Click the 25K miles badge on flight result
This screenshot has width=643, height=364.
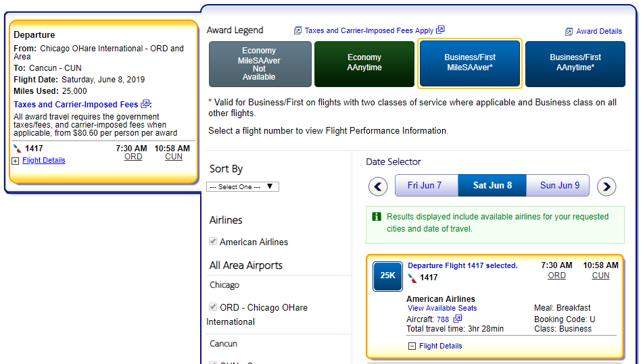point(387,276)
